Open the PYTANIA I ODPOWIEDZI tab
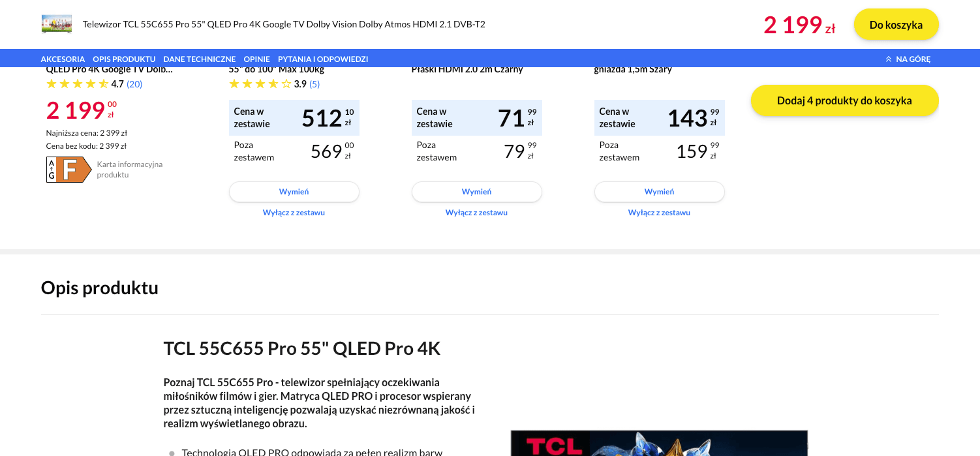Viewport: 980px width, 456px height. [x=323, y=59]
